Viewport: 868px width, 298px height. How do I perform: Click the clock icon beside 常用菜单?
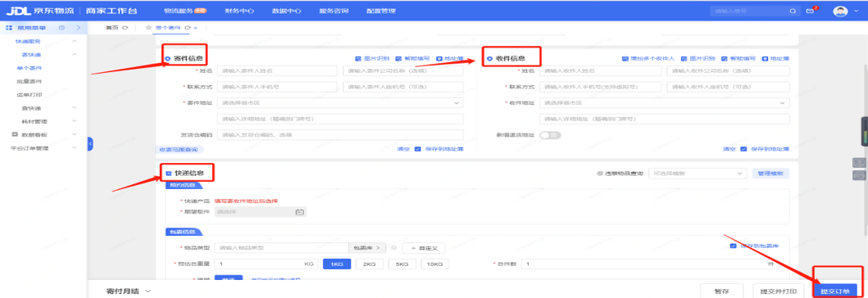[61, 28]
